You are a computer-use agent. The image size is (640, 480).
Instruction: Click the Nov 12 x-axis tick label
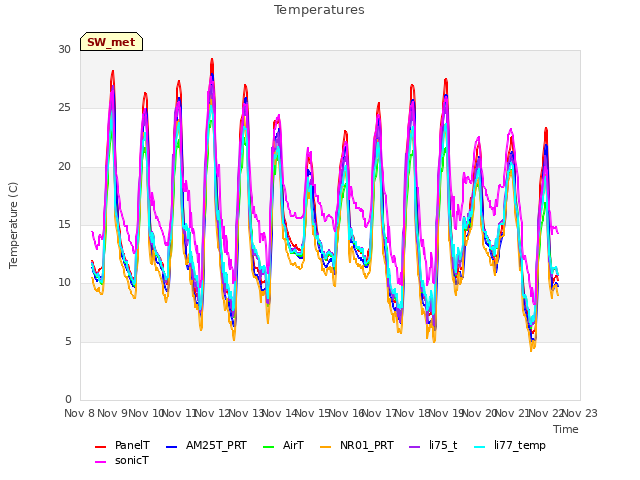[213, 413]
